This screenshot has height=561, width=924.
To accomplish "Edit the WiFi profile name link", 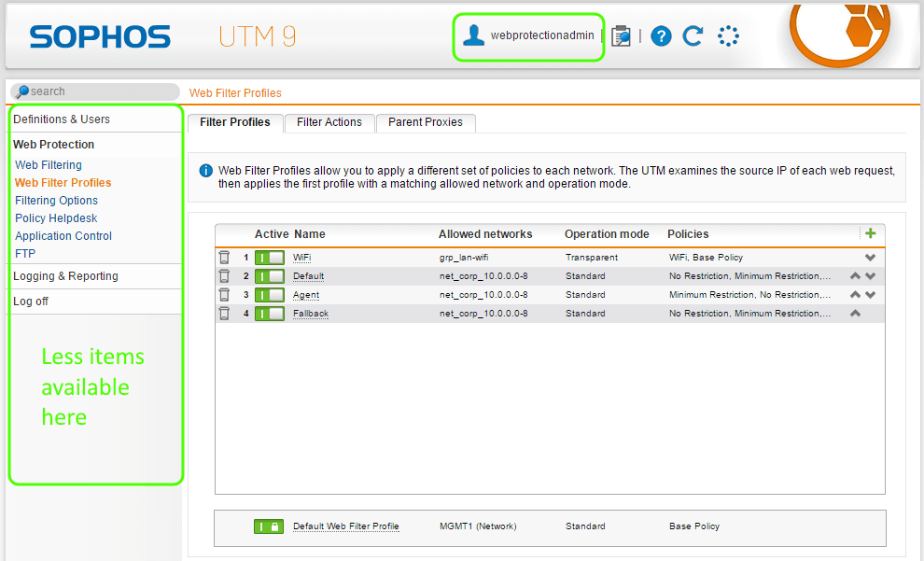I will click(301, 258).
